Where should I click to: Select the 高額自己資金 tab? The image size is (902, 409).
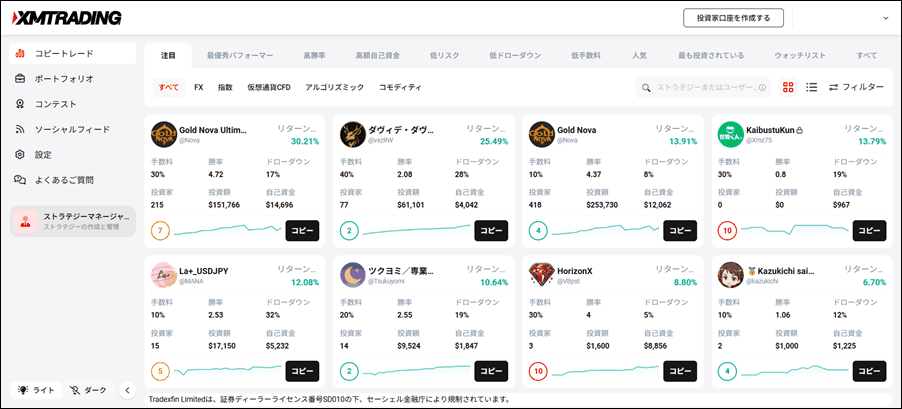point(377,56)
